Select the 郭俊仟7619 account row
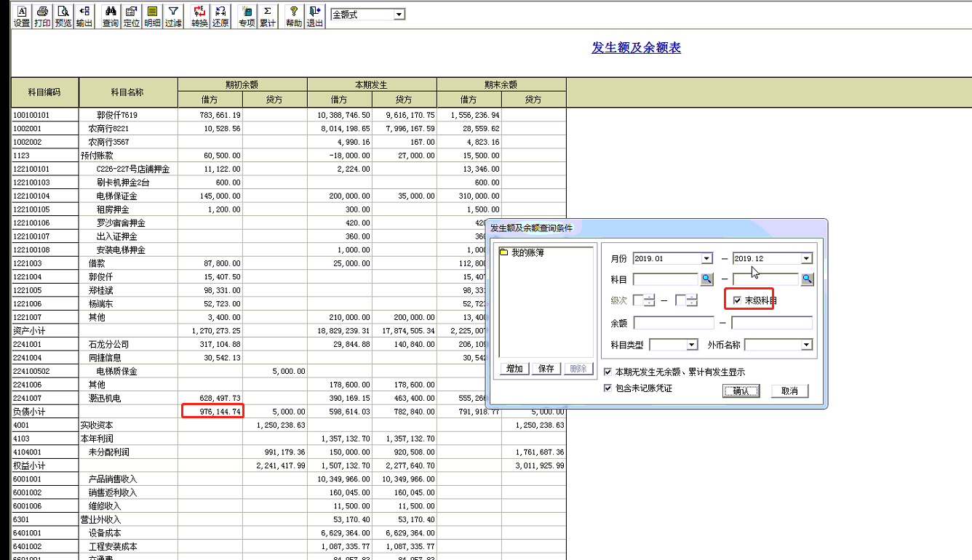This screenshot has width=972, height=560. click(288, 115)
